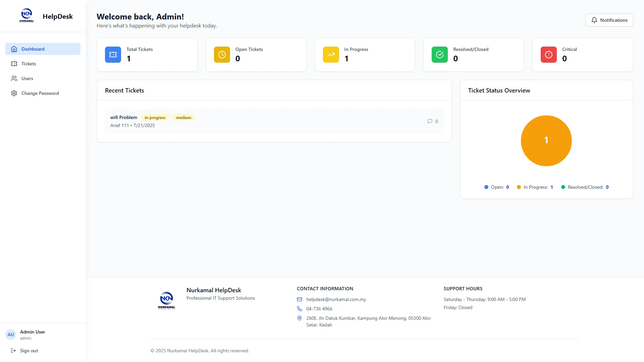The height and width of the screenshot is (362, 644).
Task: Click the green Resolved/Closed legend dot
Action: pos(563,187)
